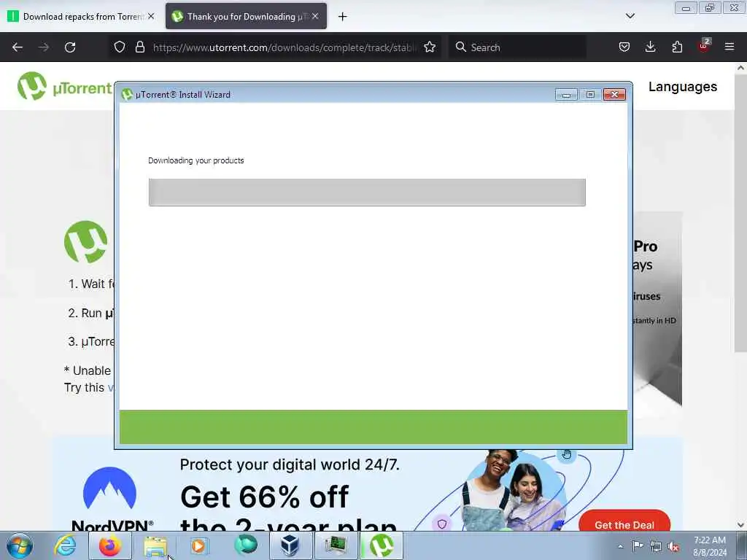Image resolution: width=747 pixels, height=560 pixels.
Task: Click the NordVPN logo in the ad
Action: pyautogui.click(x=111, y=498)
